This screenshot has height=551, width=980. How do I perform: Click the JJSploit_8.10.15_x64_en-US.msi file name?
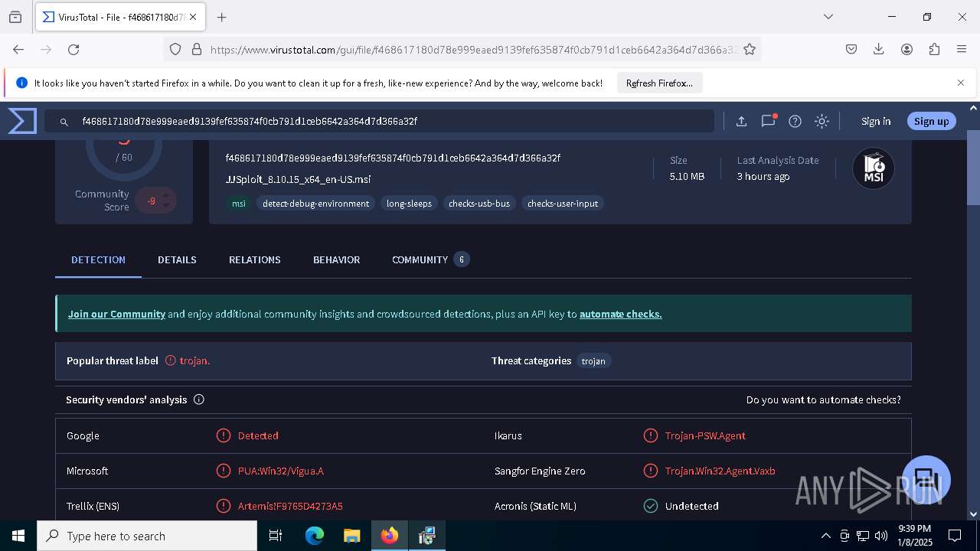tap(298, 179)
